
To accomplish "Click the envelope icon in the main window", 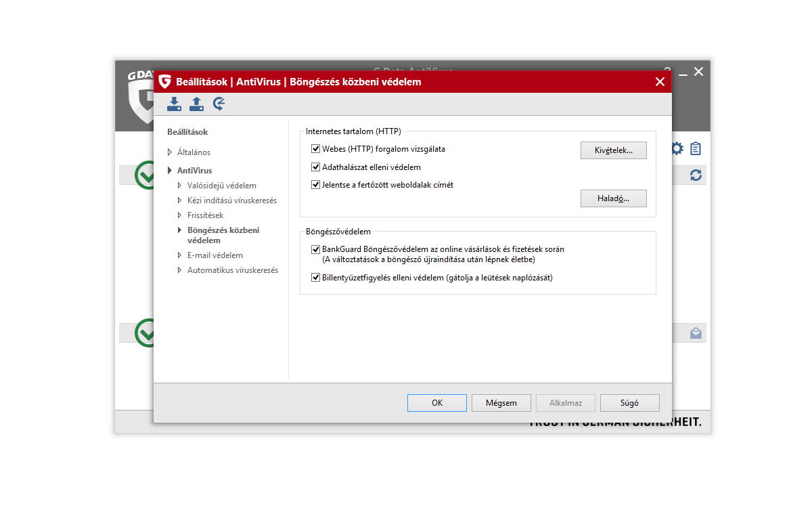I will click(x=696, y=333).
